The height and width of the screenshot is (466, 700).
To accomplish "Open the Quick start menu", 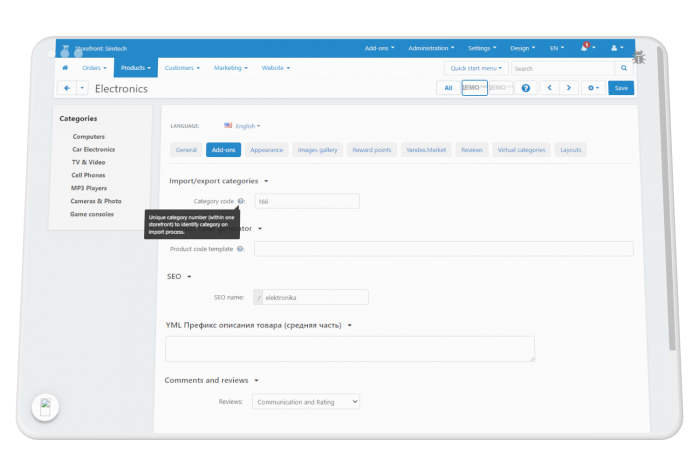I will click(476, 68).
